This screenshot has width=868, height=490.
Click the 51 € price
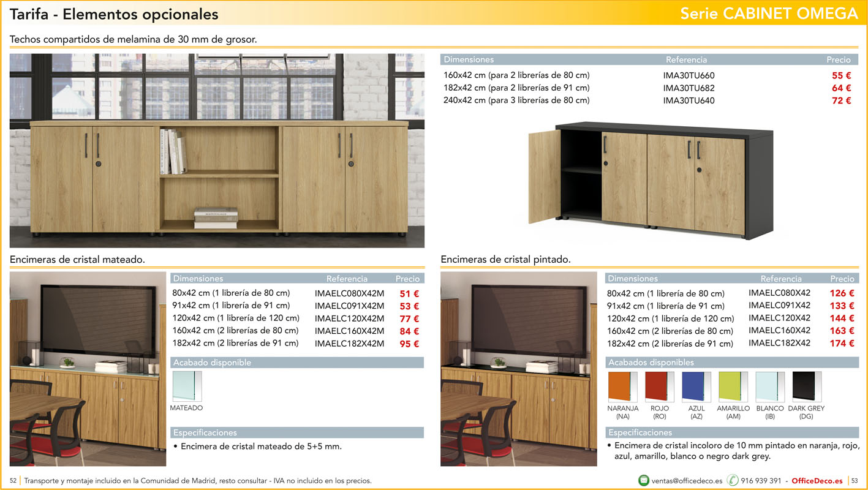pyautogui.click(x=409, y=293)
